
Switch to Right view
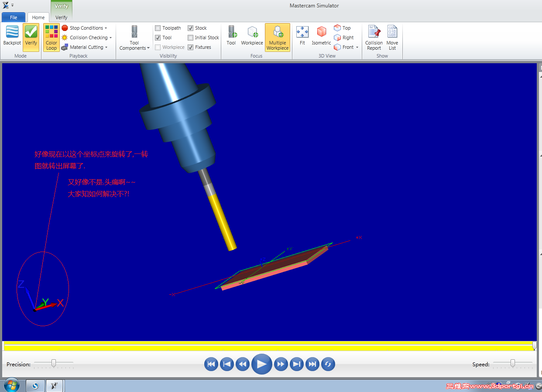pos(344,37)
